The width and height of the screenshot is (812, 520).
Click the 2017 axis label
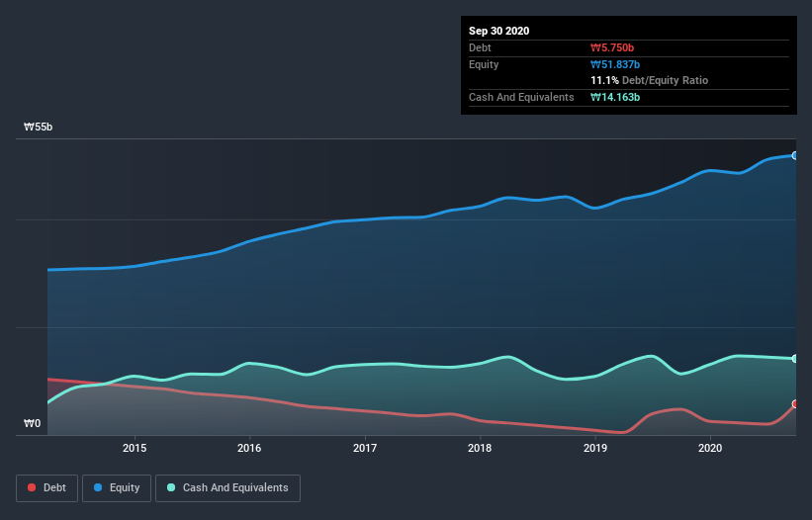pyautogui.click(x=365, y=448)
